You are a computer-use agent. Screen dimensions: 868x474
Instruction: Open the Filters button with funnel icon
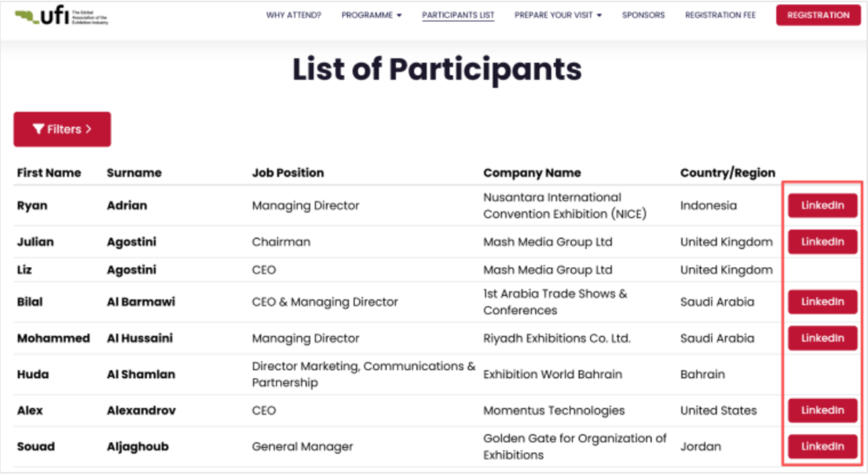(62, 129)
